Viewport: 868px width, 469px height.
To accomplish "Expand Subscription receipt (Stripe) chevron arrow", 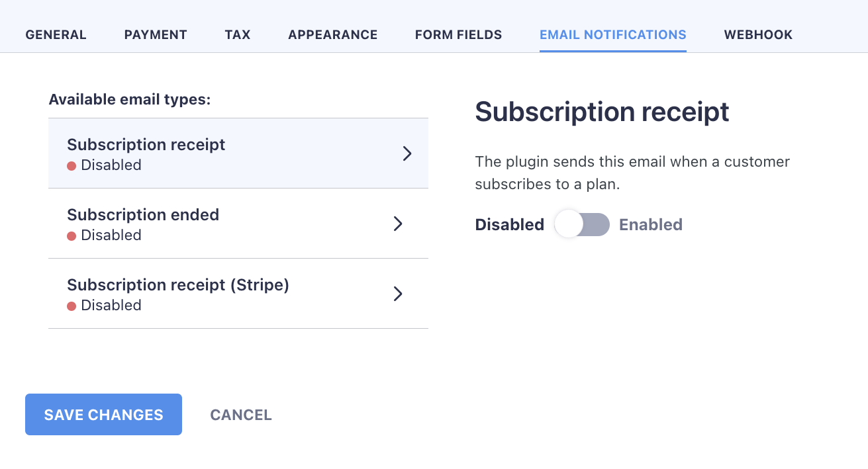I will tap(398, 294).
